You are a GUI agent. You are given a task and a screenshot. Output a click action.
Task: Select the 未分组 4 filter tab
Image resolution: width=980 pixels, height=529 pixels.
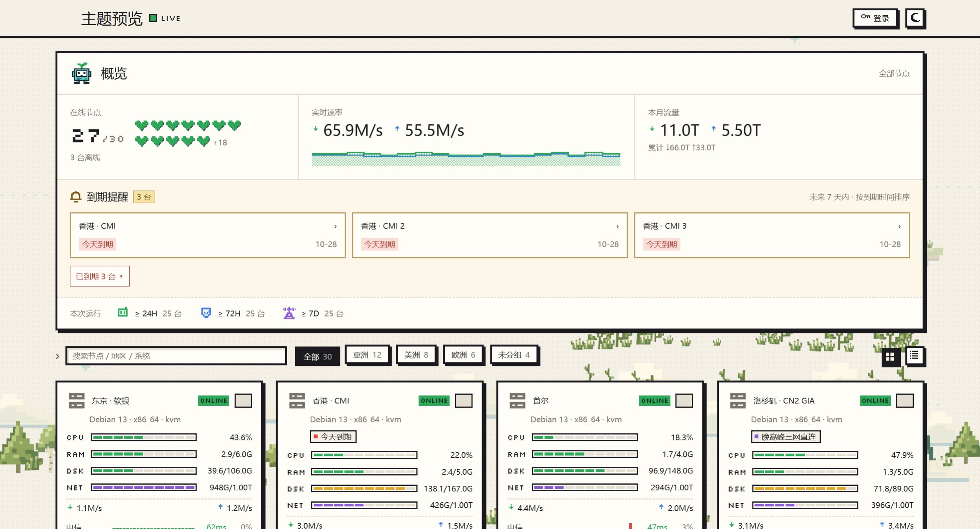514,355
